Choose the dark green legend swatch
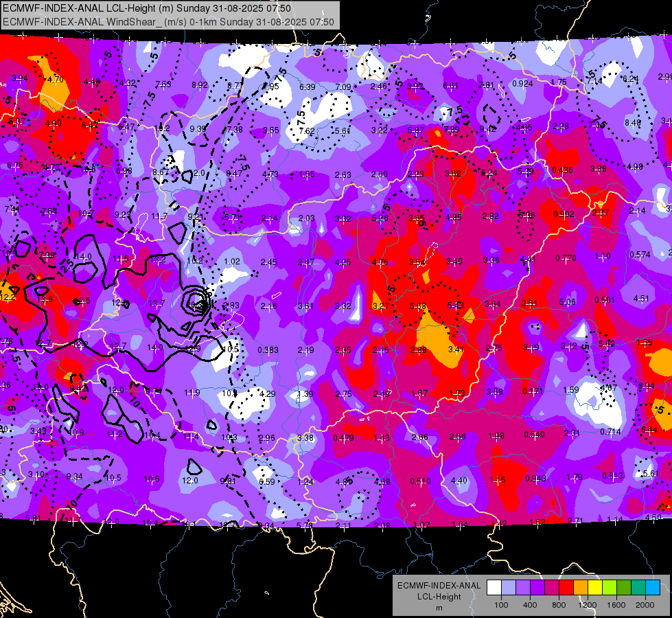This screenshot has width=672, height=618. [x=624, y=587]
